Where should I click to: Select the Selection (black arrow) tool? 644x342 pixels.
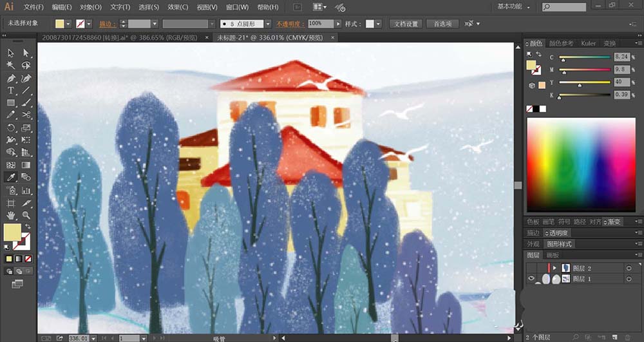[11, 53]
